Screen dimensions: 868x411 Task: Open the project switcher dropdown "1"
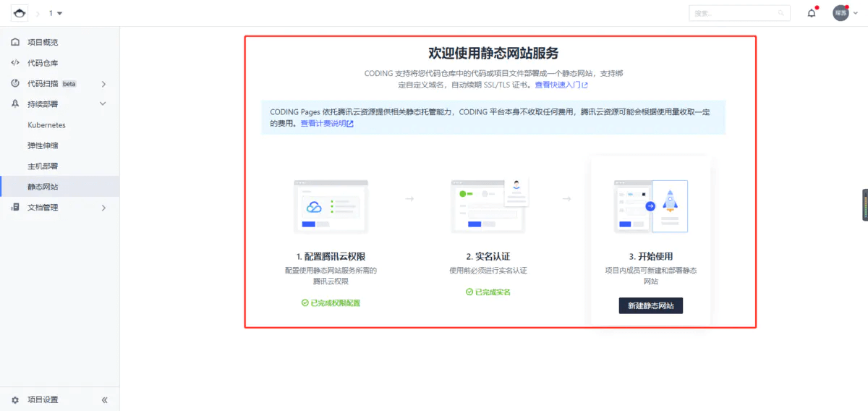click(x=55, y=13)
